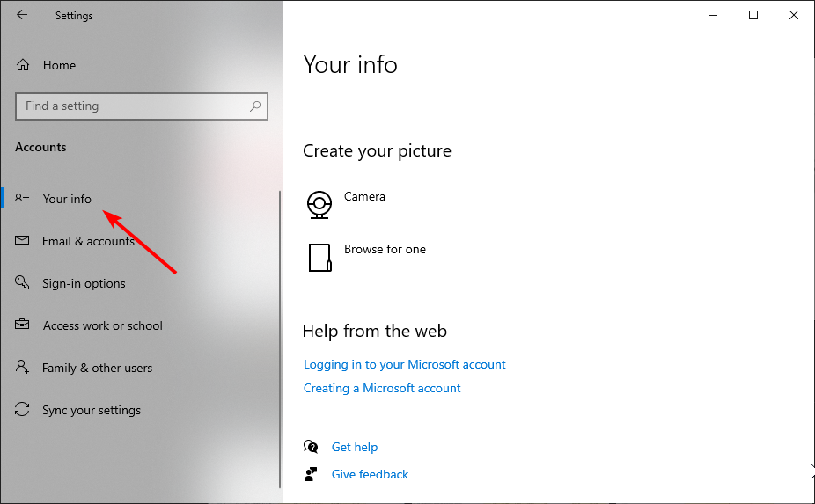Click the back arrow in Settings

pos(22,15)
